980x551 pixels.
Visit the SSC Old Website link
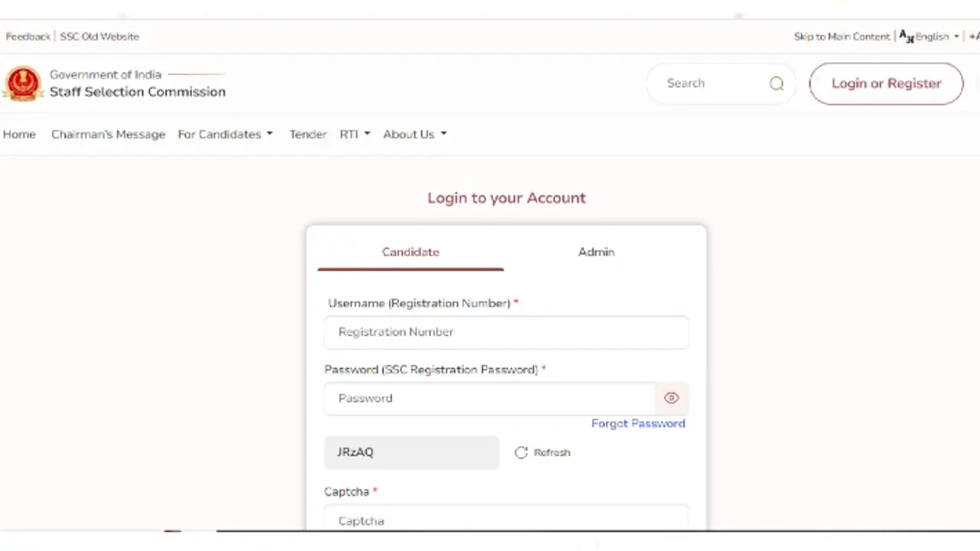click(x=100, y=36)
